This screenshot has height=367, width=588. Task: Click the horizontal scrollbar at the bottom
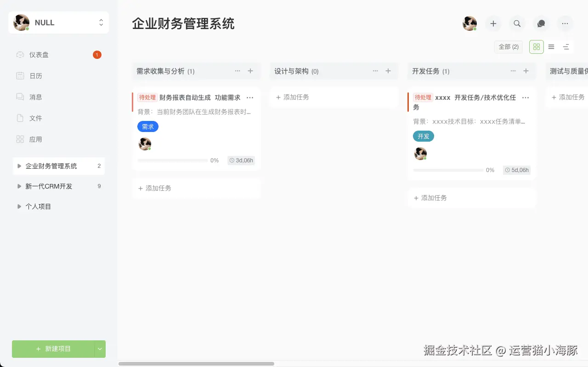(x=196, y=364)
